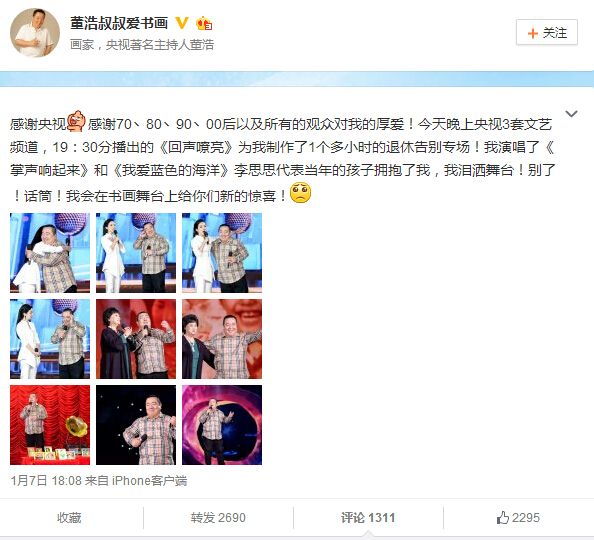Click the orange membership crown badge
594x540 pixels.
tap(204, 23)
